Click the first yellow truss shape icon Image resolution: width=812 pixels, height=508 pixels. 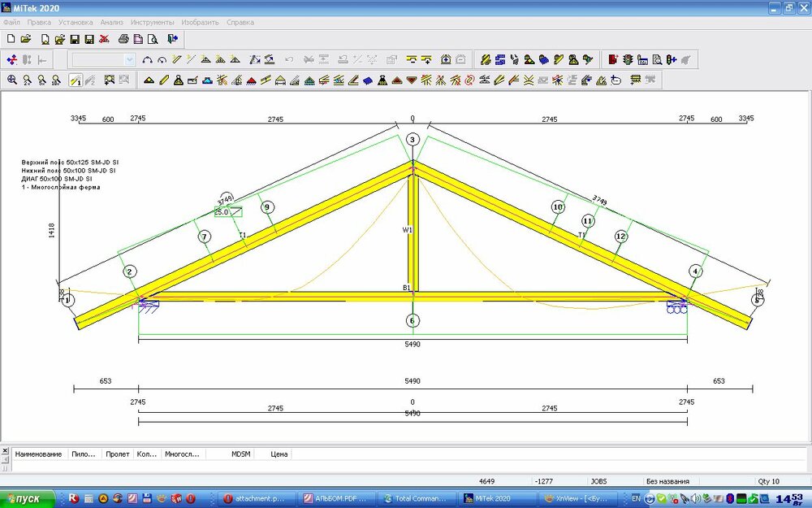pos(149,80)
